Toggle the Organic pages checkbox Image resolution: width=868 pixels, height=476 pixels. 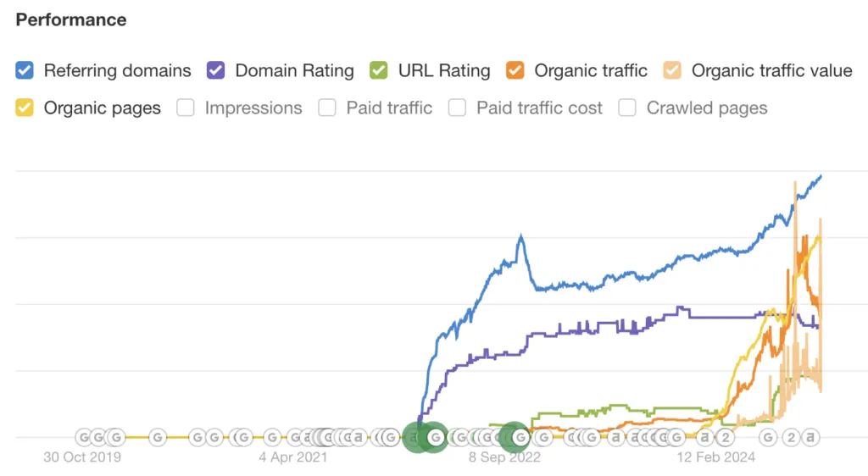click(x=25, y=108)
